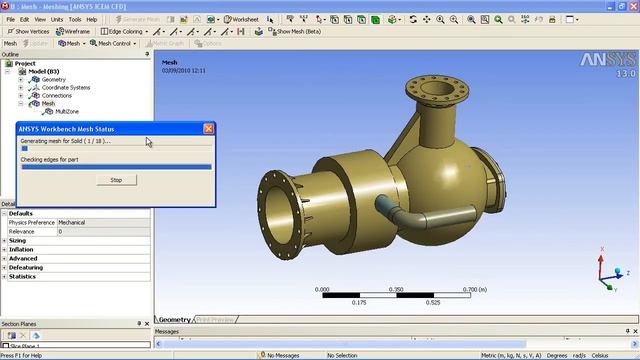The height and width of the screenshot is (360, 640).
Task: Open the View menu
Action: [x=40, y=19]
